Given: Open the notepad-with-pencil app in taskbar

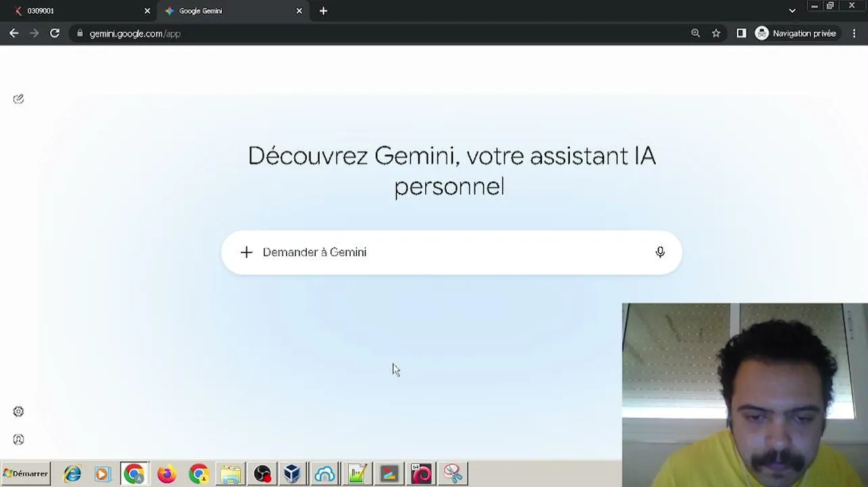Looking at the screenshot, I should (357, 473).
